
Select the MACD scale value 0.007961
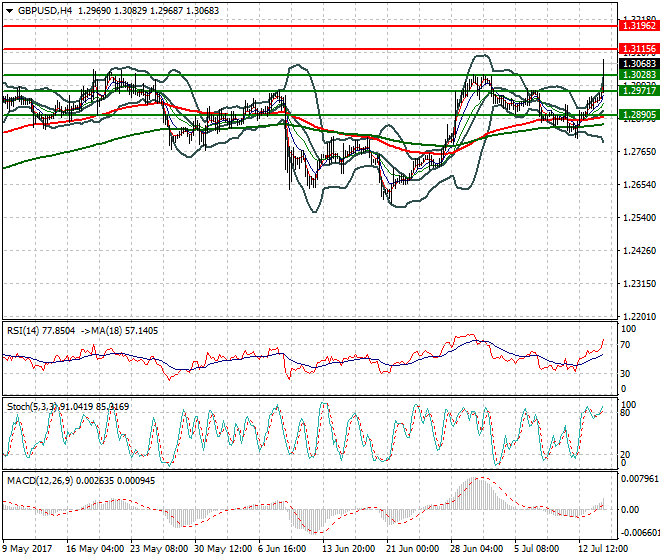pos(640,479)
